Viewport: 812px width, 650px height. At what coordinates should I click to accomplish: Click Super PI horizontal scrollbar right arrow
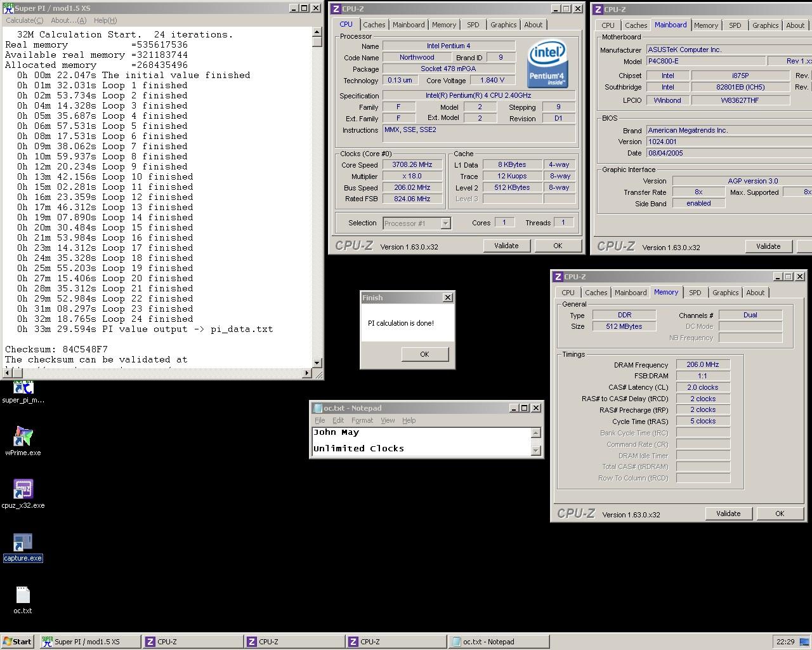(308, 373)
